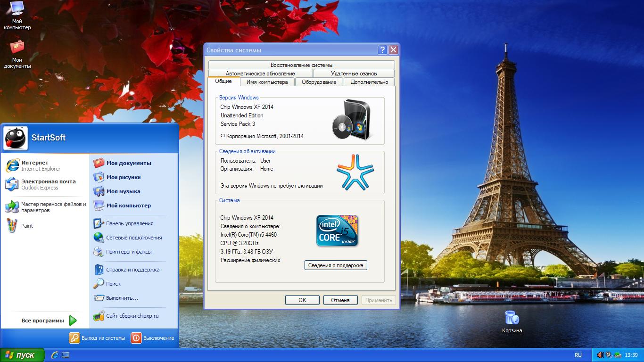
Task: Open the Автоматическое обновление tab
Action: pos(260,74)
